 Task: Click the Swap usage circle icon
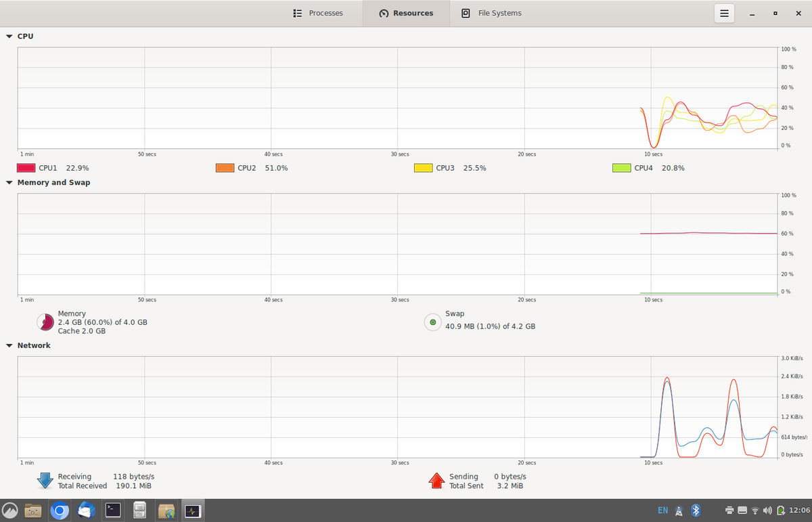432,322
